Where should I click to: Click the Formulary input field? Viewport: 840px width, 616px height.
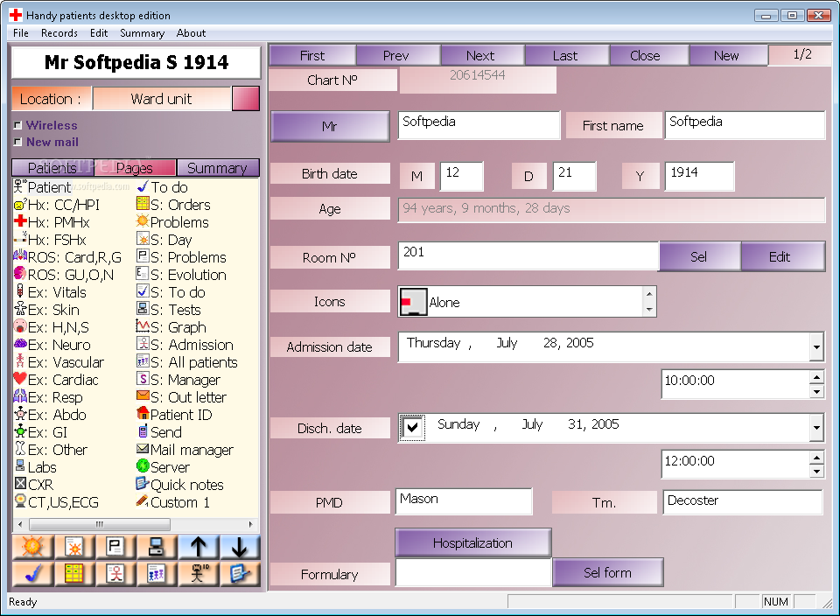pos(473,572)
